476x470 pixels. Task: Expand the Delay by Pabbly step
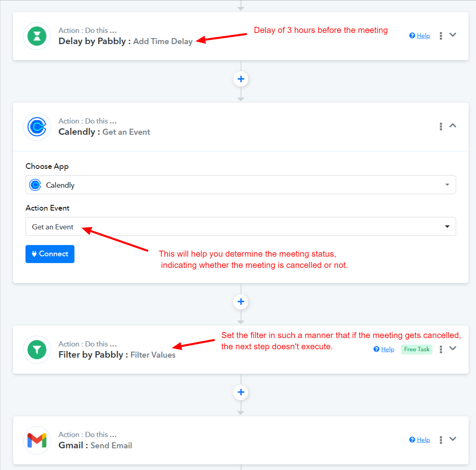pos(453,35)
